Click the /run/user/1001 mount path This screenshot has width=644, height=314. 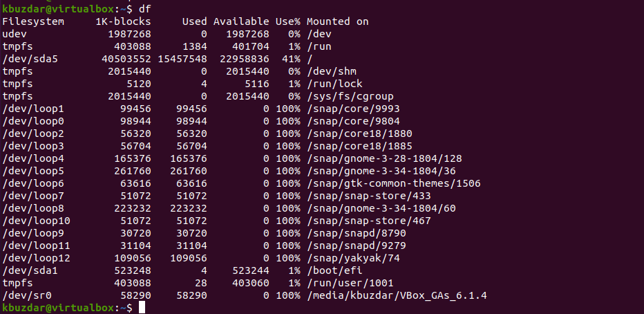pos(350,283)
